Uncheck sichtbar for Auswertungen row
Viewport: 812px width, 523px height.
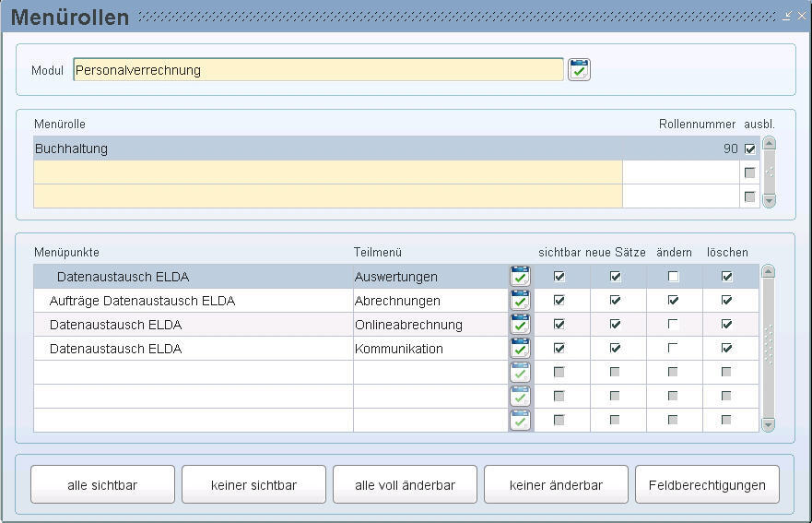[x=559, y=277]
